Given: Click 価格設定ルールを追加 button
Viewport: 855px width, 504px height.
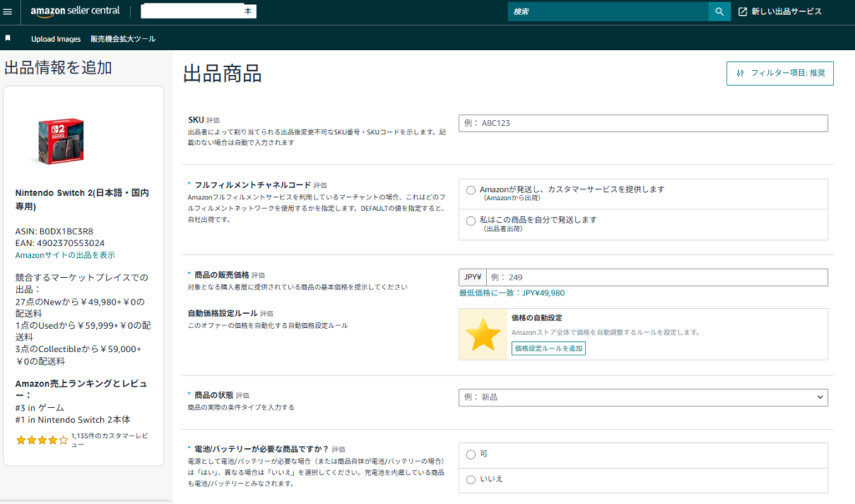Looking at the screenshot, I should 549,348.
